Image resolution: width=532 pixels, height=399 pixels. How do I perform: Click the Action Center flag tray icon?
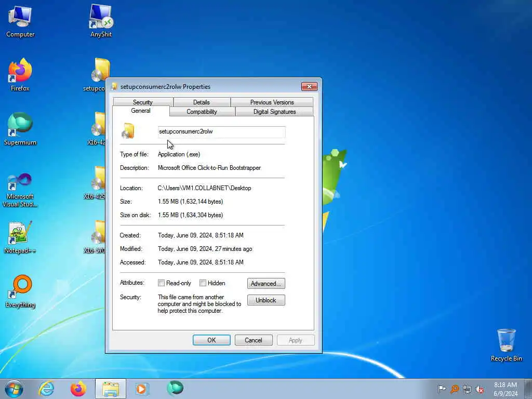[442, 389]
